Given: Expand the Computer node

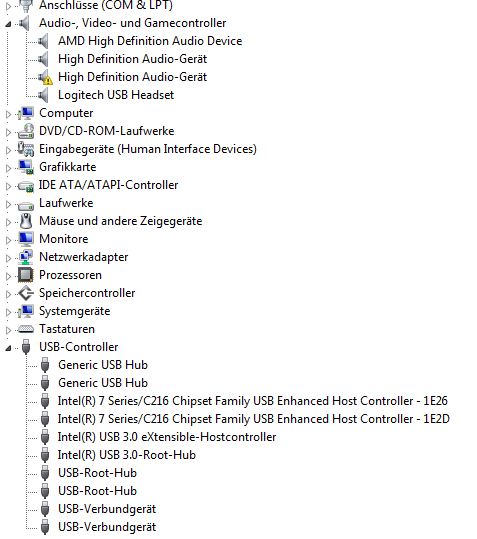Looking at the screenshot, I should 9,114.
